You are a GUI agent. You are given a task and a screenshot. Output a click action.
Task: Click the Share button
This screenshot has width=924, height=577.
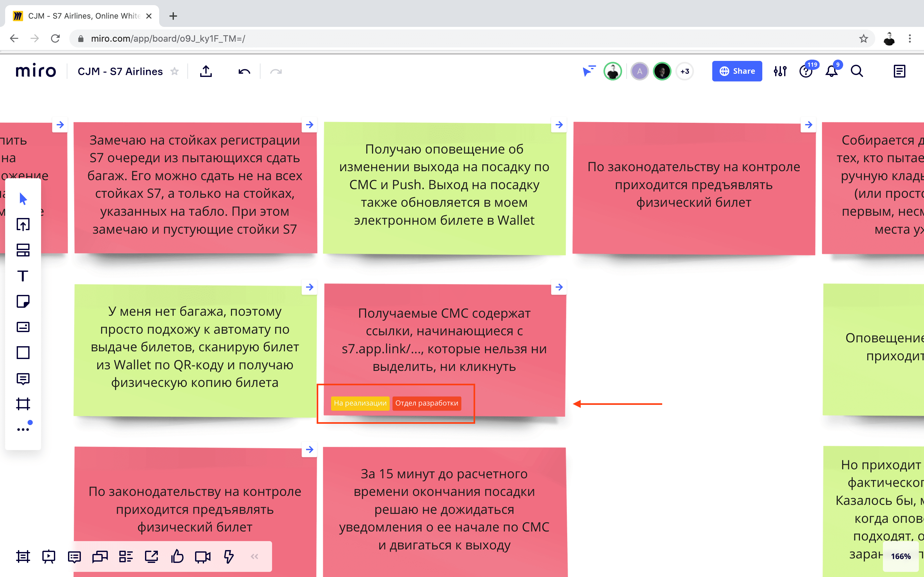(x=737, y=71)
